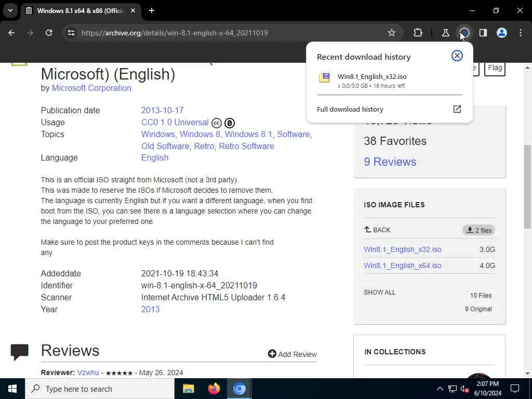Open the 9 Reviews link
The height and width of the screenshot is (399, 532).
click(390, 162)
